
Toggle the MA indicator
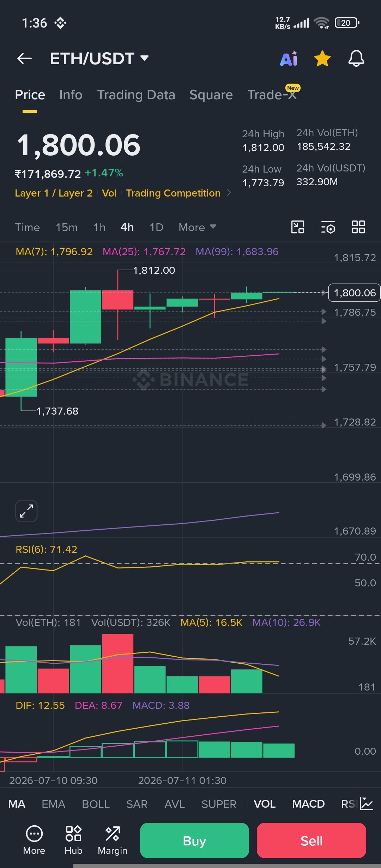(x=17, y=804)
